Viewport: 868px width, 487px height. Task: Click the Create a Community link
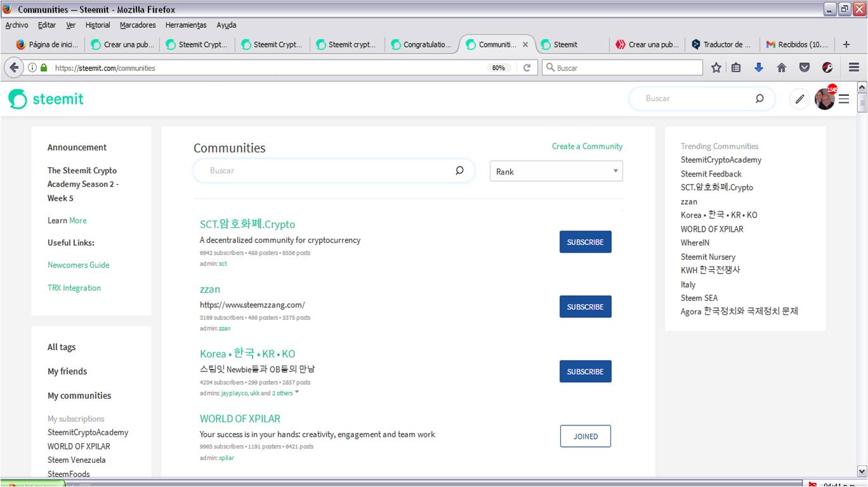[587, 146]
